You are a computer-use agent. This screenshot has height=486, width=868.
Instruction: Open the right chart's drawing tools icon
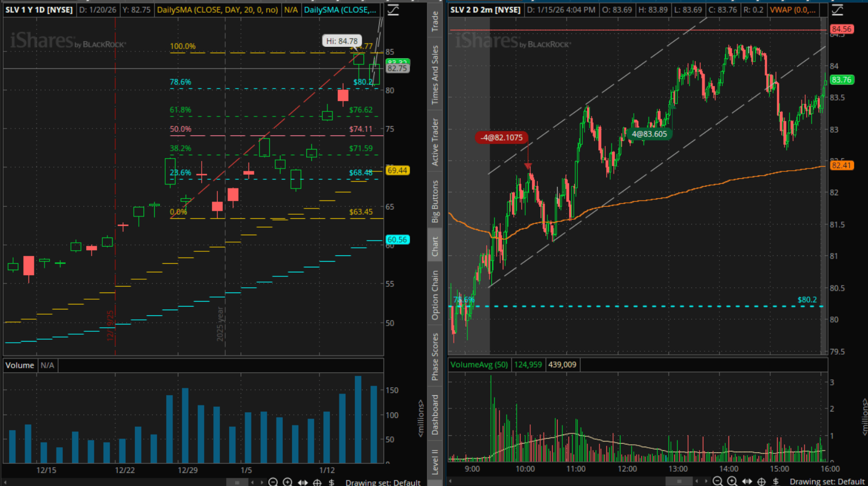coord(837,10)
